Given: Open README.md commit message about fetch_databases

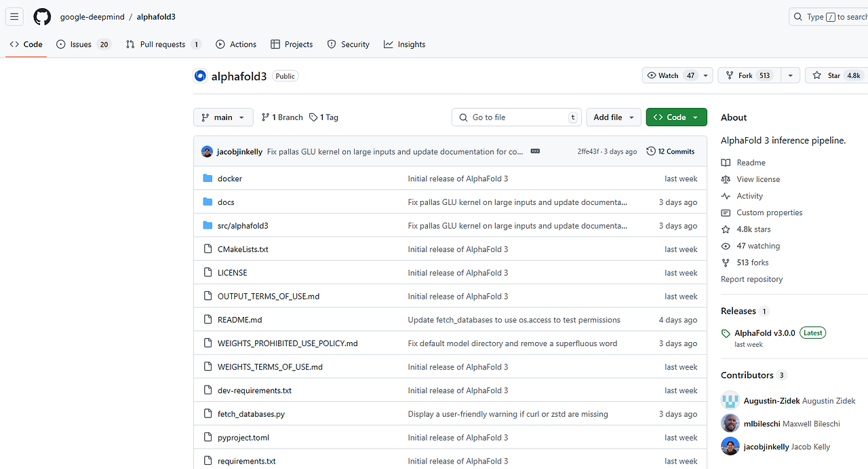Looking at the screenshot, I should coord(514,320).
